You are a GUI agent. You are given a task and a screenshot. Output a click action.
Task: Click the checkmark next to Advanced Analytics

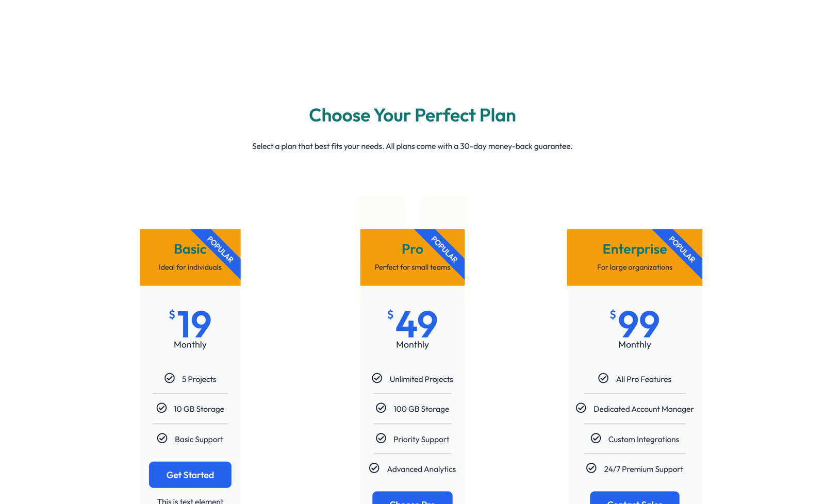coord(374,468)
